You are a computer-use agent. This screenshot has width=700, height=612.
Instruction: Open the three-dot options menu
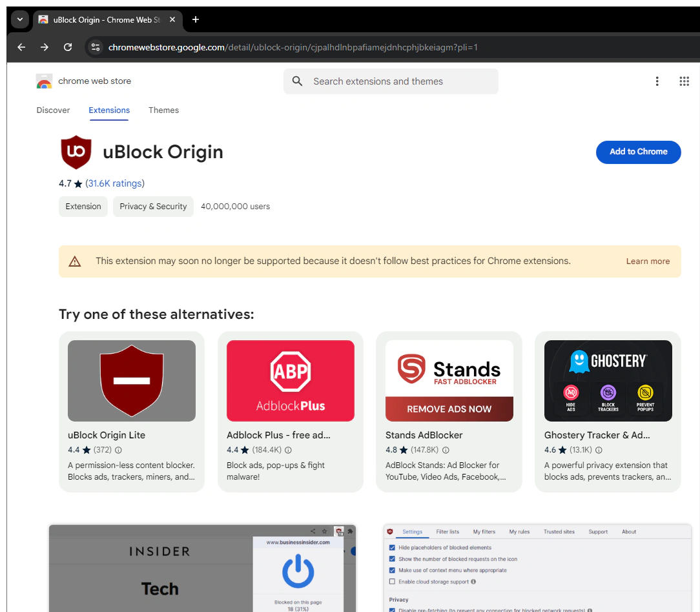(x=657, y=81)
